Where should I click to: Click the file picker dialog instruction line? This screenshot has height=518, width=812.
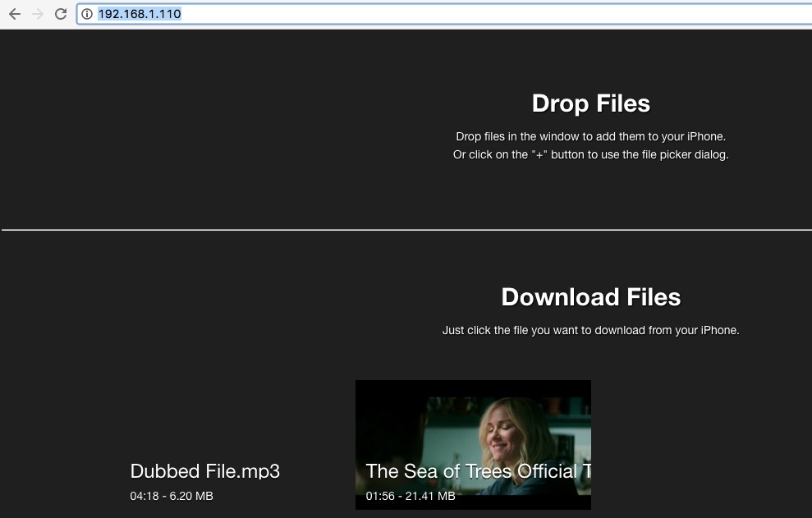(590, 154)
